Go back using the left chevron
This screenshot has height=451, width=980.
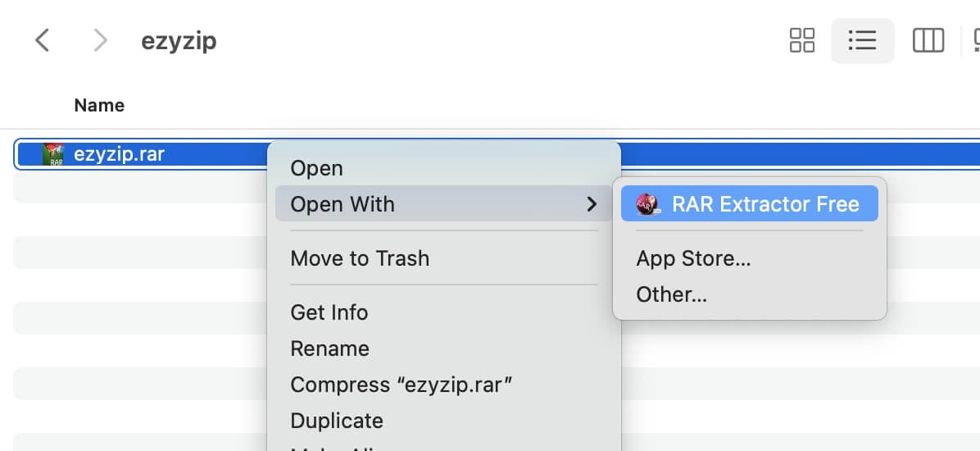[x=43, y=40]
